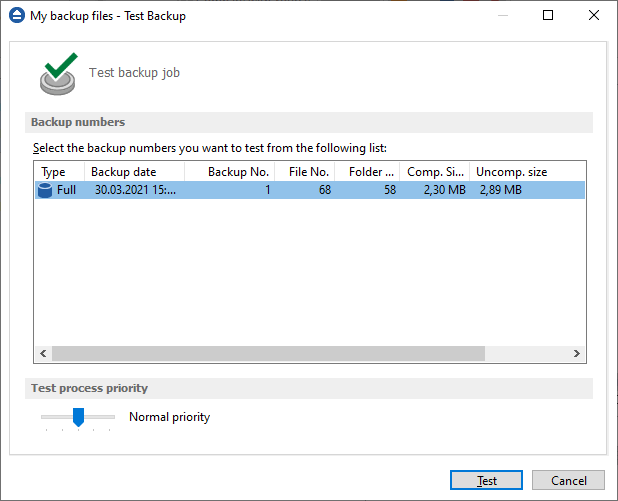Click the blue Full backup database icon
Screen dimensions: 618x501
click(x=45, y=190)
